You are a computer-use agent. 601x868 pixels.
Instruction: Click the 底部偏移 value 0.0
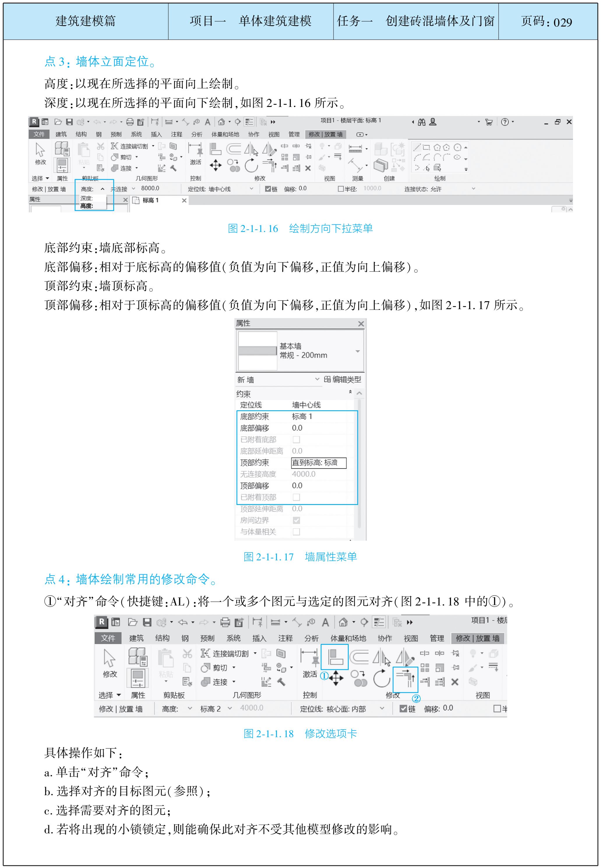tap(297, 428)
